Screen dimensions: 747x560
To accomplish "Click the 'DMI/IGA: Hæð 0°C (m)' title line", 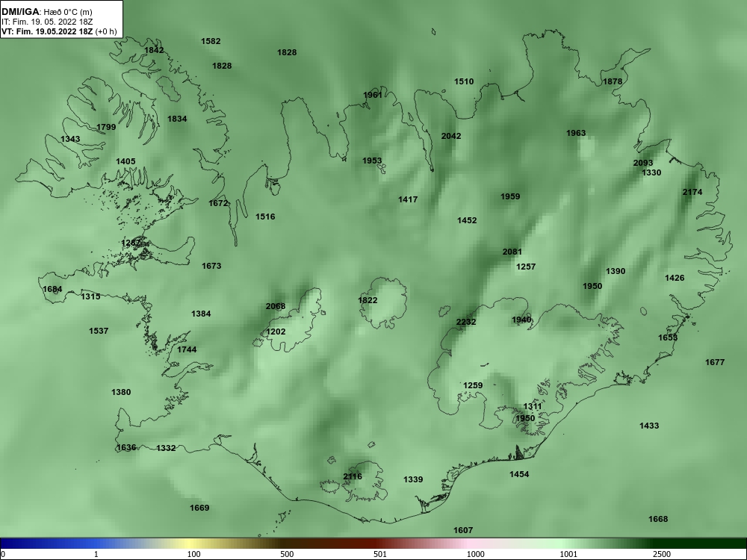I will pyautogui.click(x=46, y=12).
